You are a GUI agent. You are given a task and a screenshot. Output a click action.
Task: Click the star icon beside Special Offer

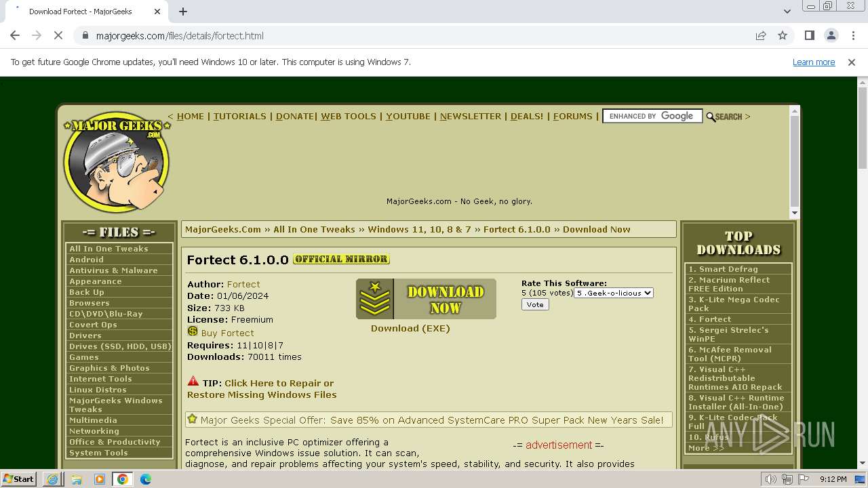pyautogui.click(x=193, y=420)
